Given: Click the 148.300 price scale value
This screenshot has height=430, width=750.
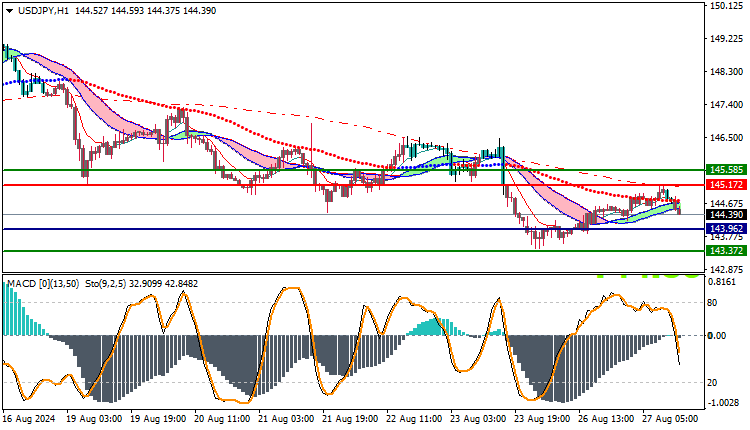Looking at the screenshot, I should [727, 72].
